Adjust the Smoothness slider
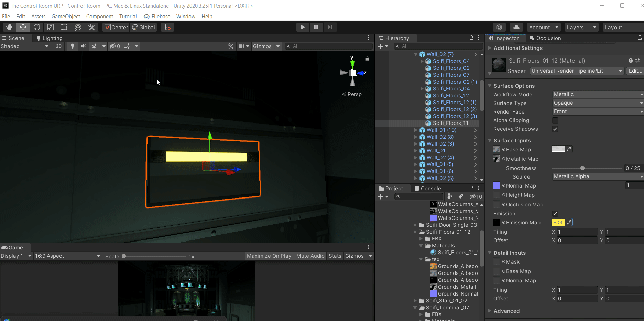 click(x=582, y=168)
